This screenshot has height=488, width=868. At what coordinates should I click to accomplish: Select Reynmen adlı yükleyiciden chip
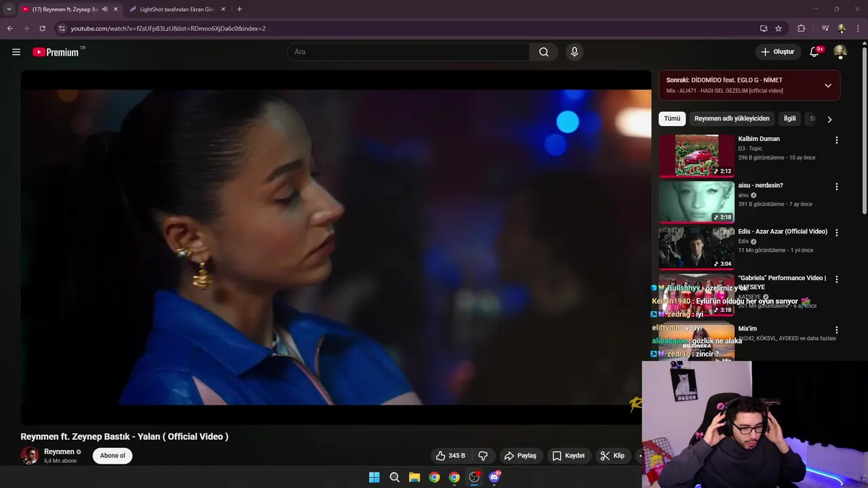pyautogui.click(x=732, y=119)
